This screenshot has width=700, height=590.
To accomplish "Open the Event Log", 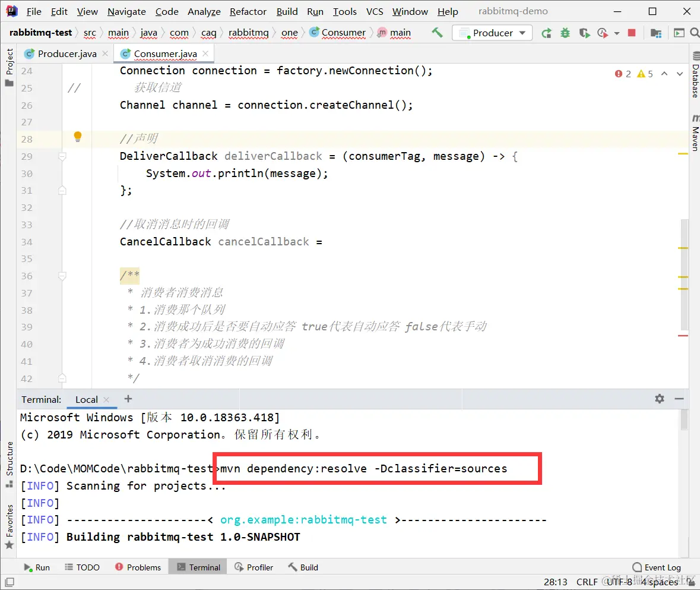I will tap(657, 567).
